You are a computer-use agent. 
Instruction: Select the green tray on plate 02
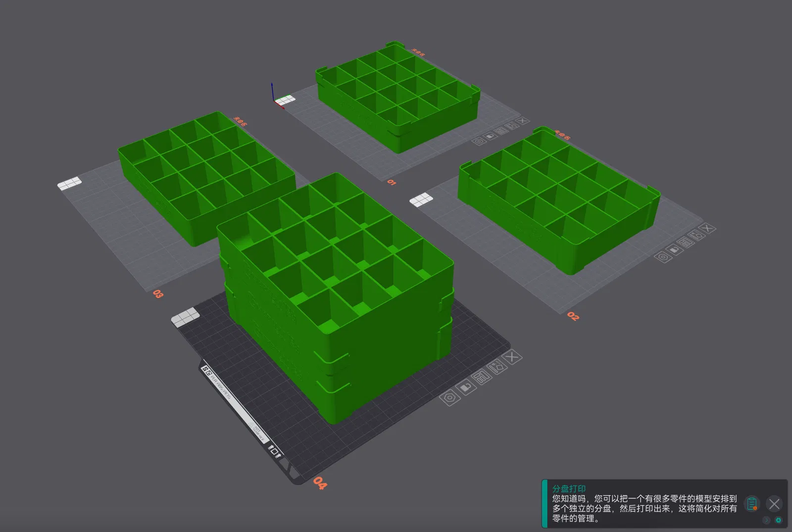click(x=558, y=199)
